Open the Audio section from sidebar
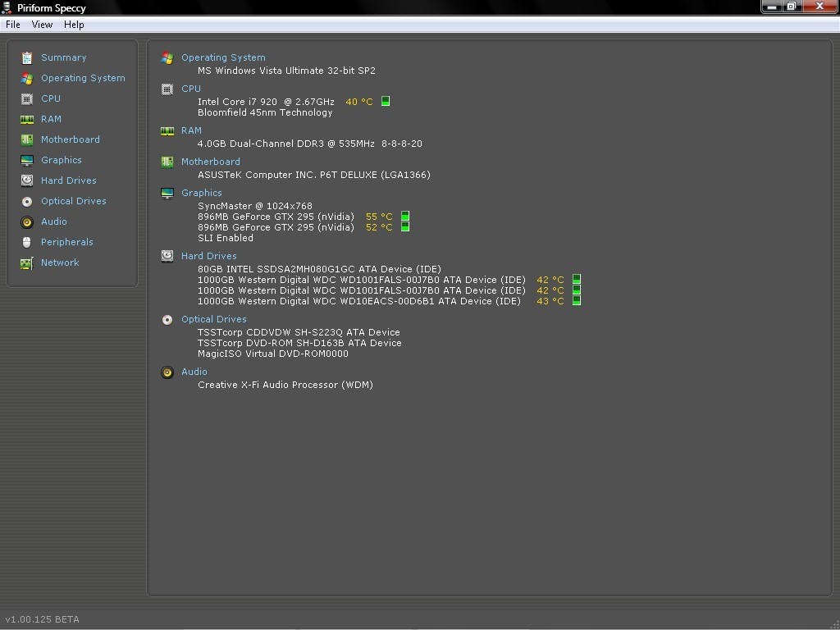 [x=53, y=221]
